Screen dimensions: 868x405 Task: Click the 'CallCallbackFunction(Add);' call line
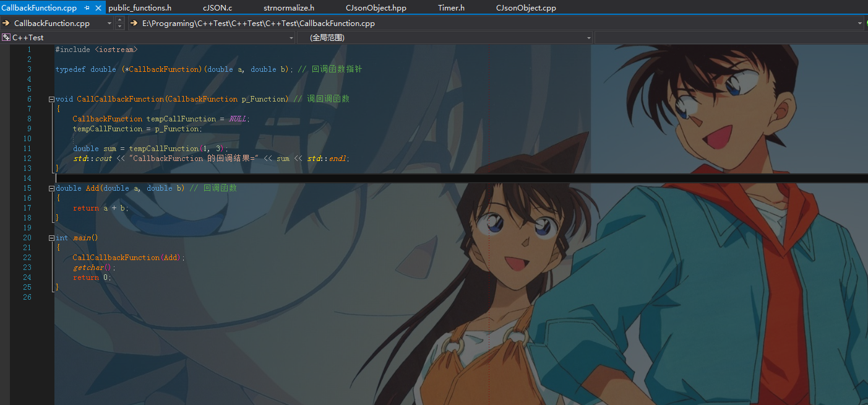pyautogui.click(x=129, y=258)
